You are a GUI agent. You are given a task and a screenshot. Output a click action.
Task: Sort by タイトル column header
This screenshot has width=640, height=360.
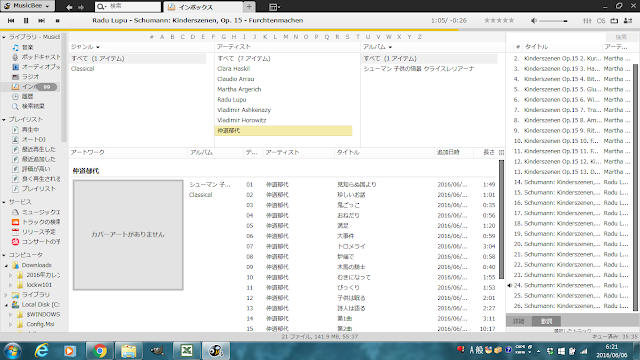(348, 152)
